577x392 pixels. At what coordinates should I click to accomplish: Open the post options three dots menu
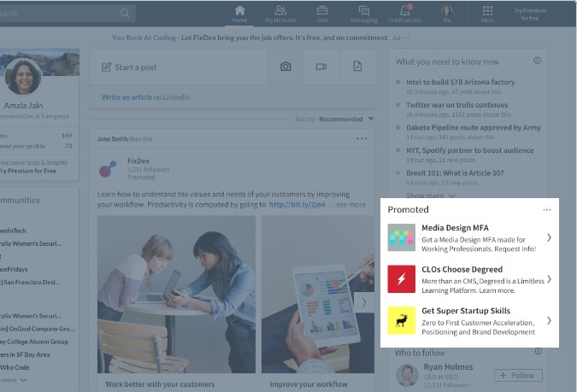362,138
